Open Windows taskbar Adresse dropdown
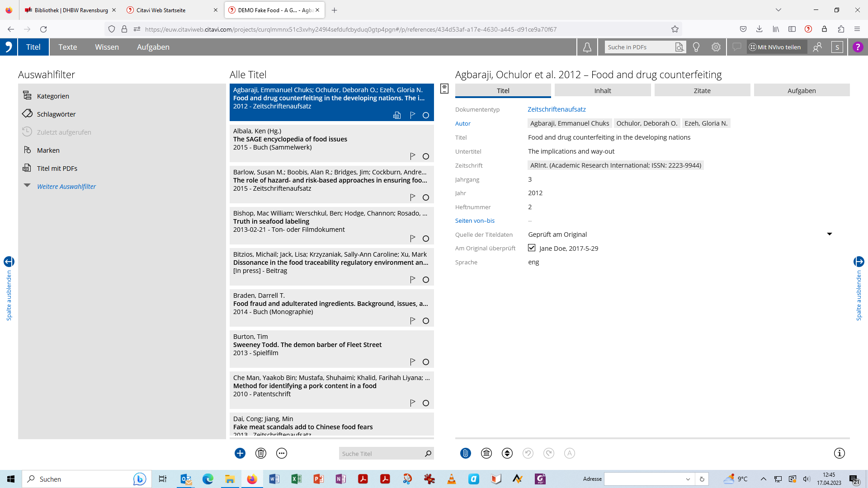 [x=688, y=479]
